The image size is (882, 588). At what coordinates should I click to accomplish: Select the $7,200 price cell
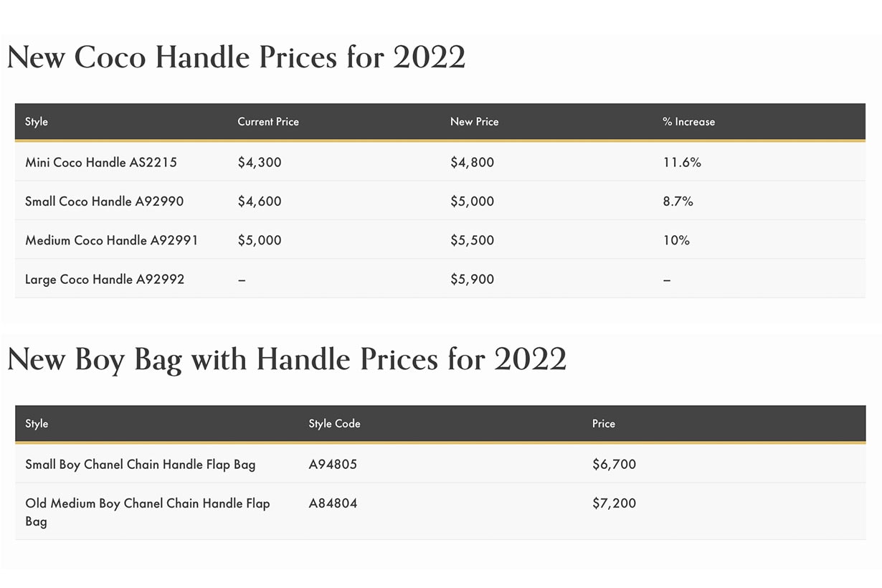[x=614, y=503]
